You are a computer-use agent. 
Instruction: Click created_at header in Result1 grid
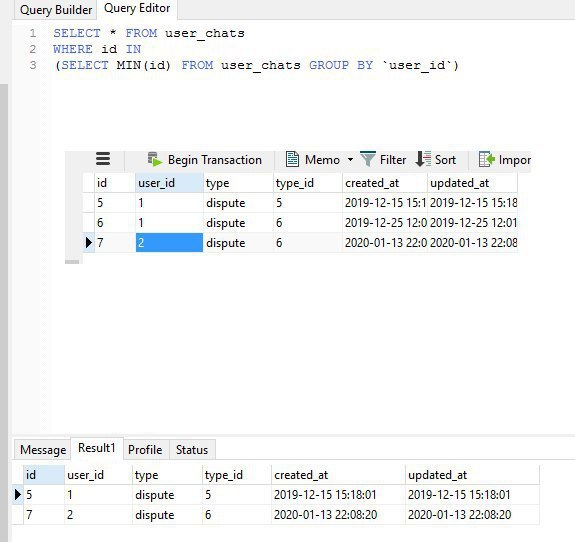(338, 475)
